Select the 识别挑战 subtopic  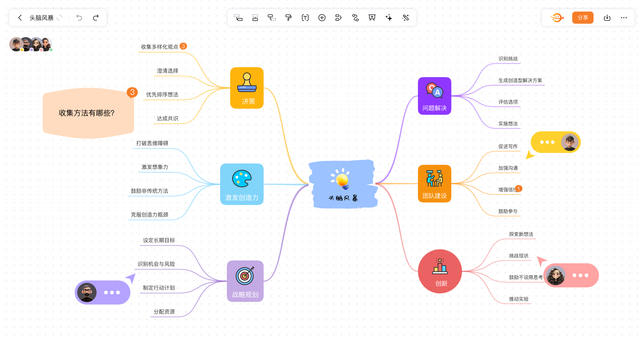point(508,58)
